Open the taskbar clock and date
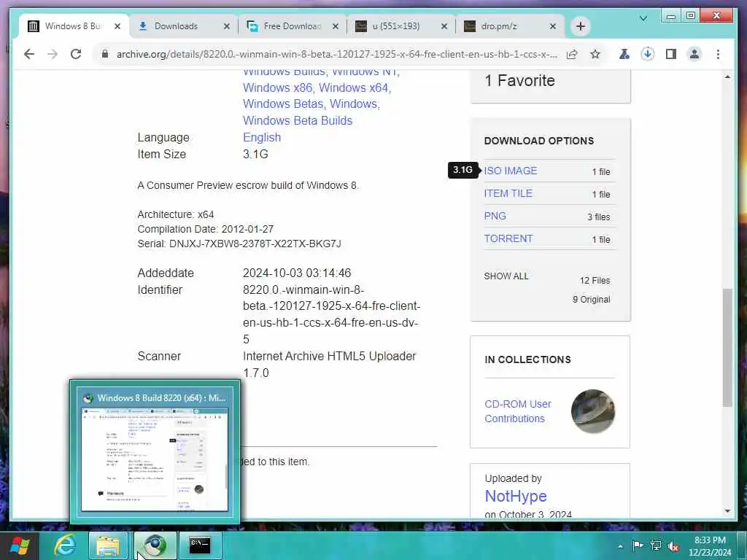747x560 pixels. tap(710, 546)
